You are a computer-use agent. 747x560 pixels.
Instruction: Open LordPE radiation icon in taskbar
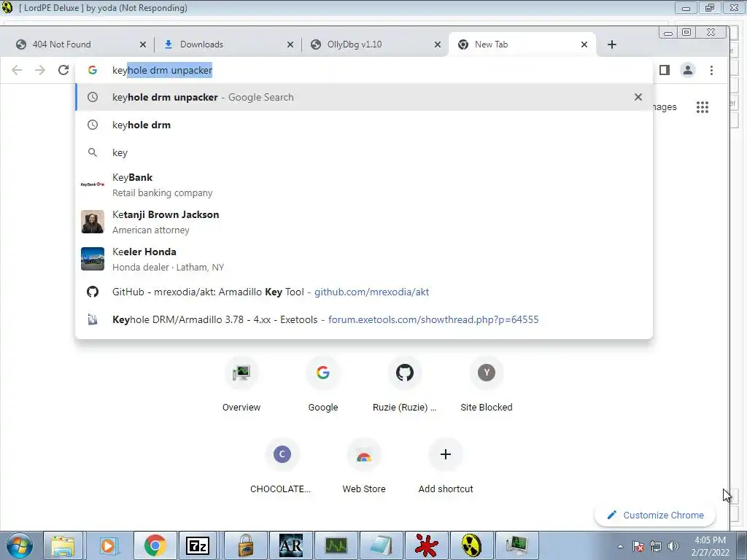tap(471, 545)
